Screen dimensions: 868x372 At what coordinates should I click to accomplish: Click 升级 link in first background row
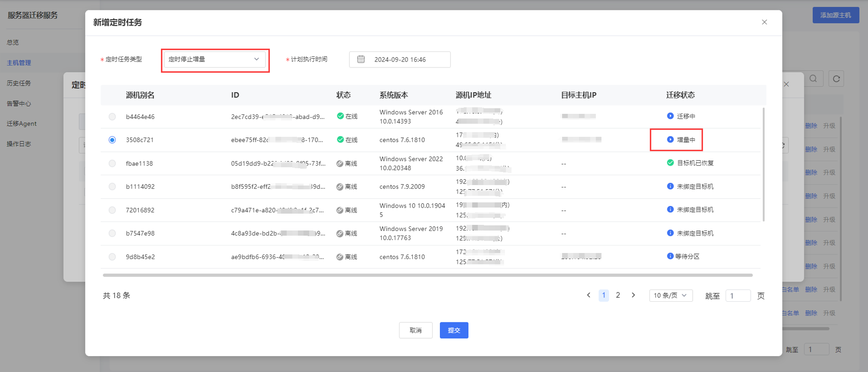(829, 126)
